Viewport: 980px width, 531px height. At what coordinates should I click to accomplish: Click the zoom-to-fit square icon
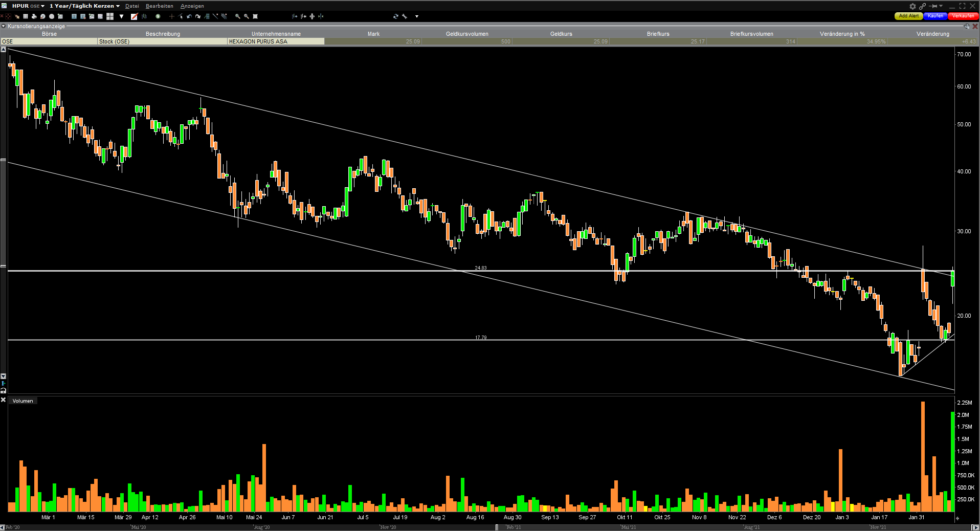tap(255, 16)
